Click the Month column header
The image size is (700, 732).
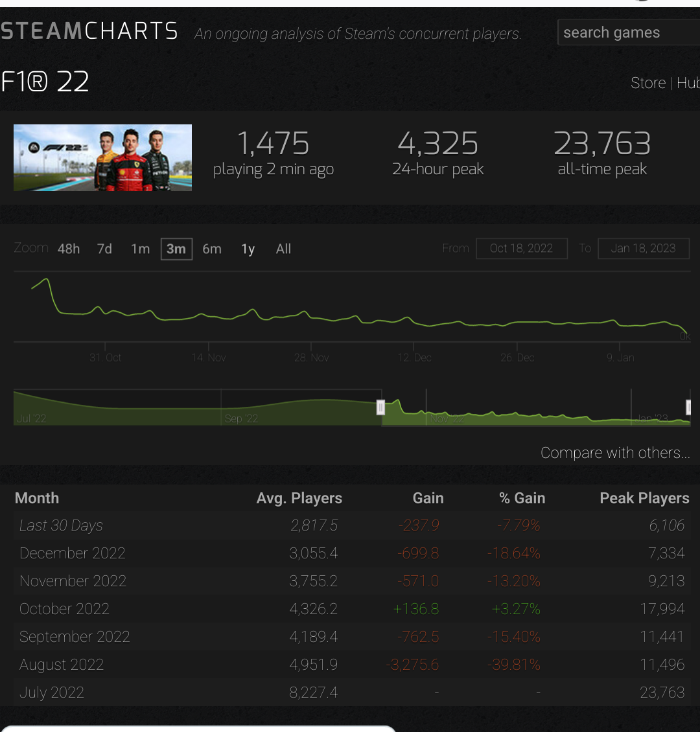pyautogui.click(x=37, y=498)
